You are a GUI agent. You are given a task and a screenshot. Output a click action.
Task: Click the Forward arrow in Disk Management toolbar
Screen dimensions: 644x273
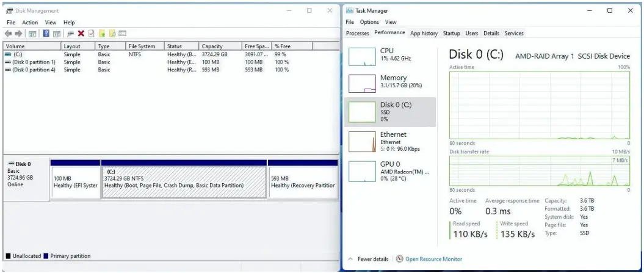18,34
